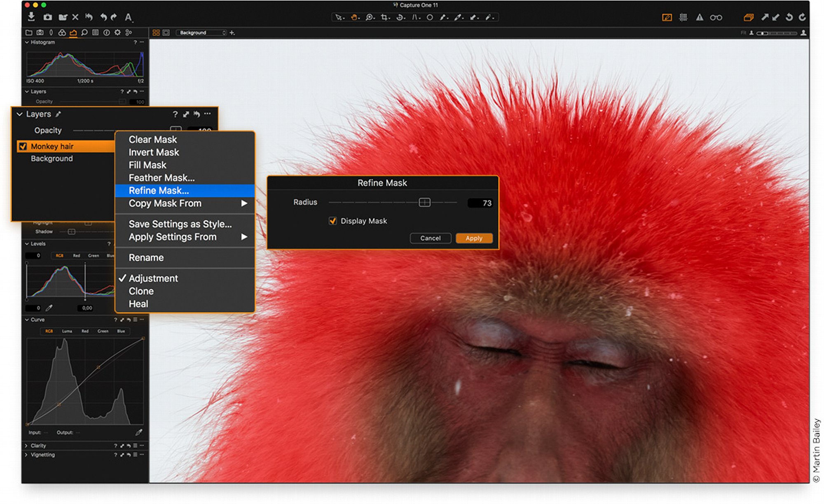Open the Apply Settings From submenu
824x504 pixels.
[185, 237]
